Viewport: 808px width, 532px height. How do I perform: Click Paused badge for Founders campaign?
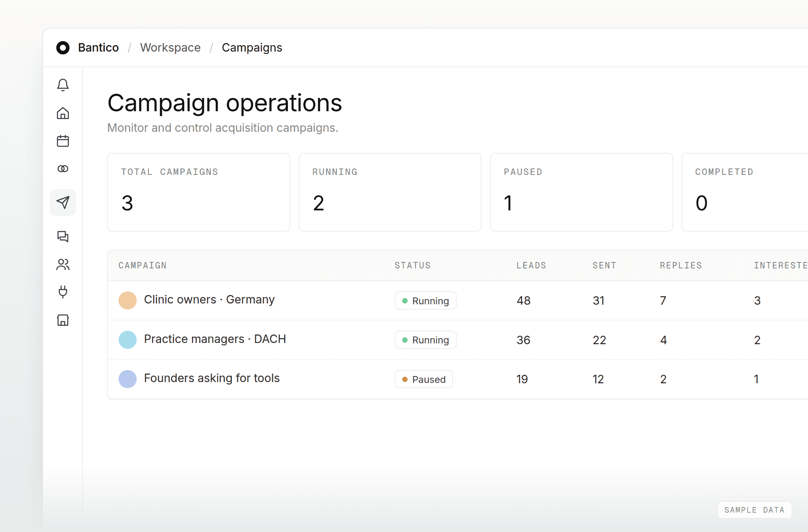(424, 379)
